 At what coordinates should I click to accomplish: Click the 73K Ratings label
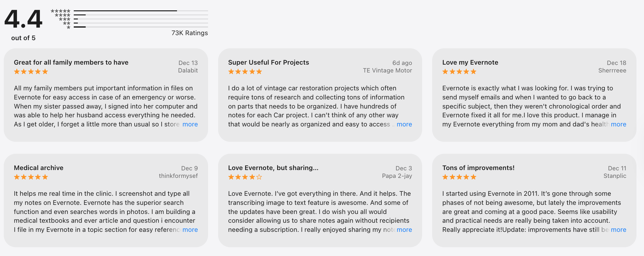[x=189, y=33]
